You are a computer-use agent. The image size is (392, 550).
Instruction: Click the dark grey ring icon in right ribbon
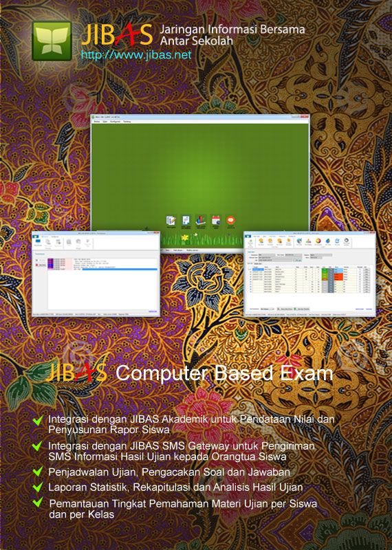point(347,240)
